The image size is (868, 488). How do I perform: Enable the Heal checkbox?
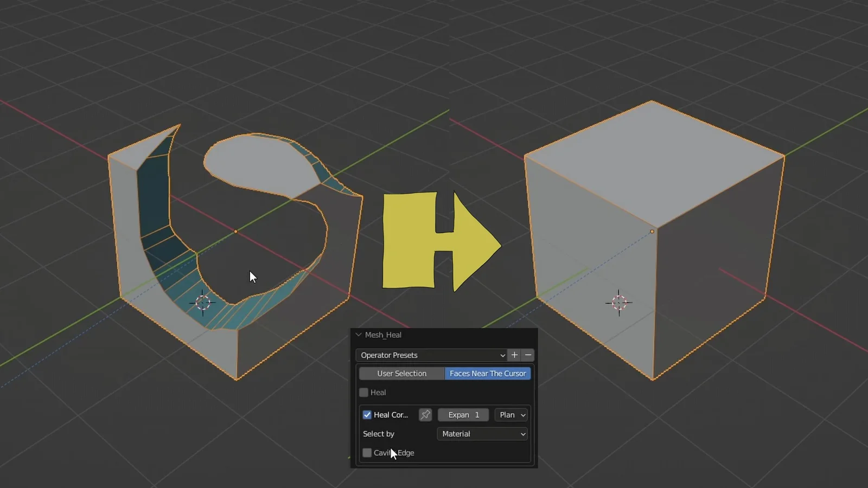[x=363, y=392]
